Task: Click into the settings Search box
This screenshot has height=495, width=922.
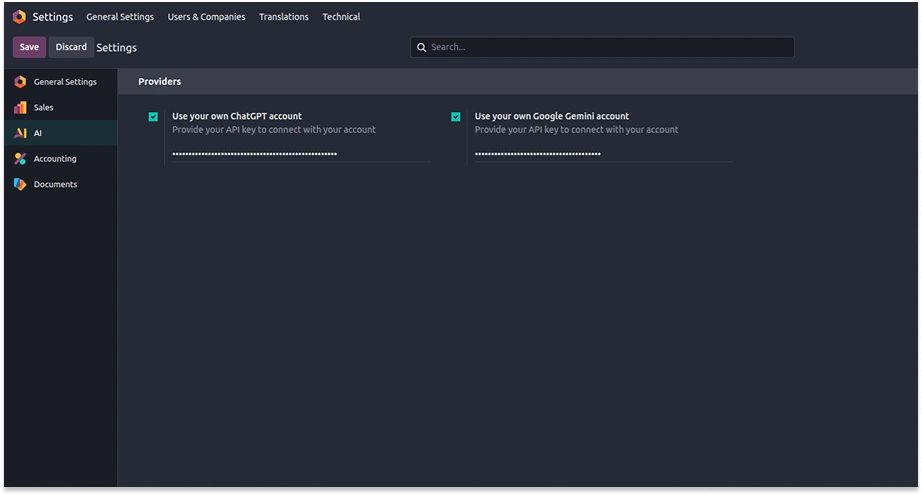Action: (x=610, y=47)
